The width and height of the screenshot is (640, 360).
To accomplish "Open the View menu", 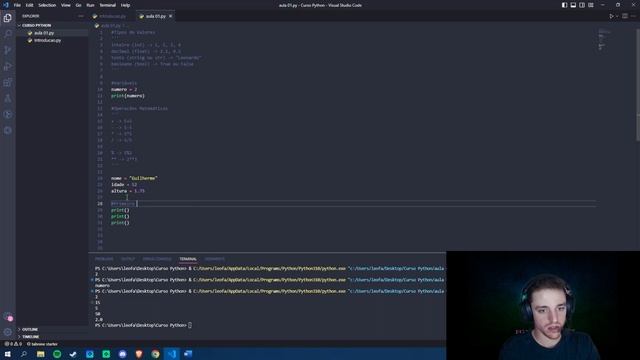I will coord(66,5).
